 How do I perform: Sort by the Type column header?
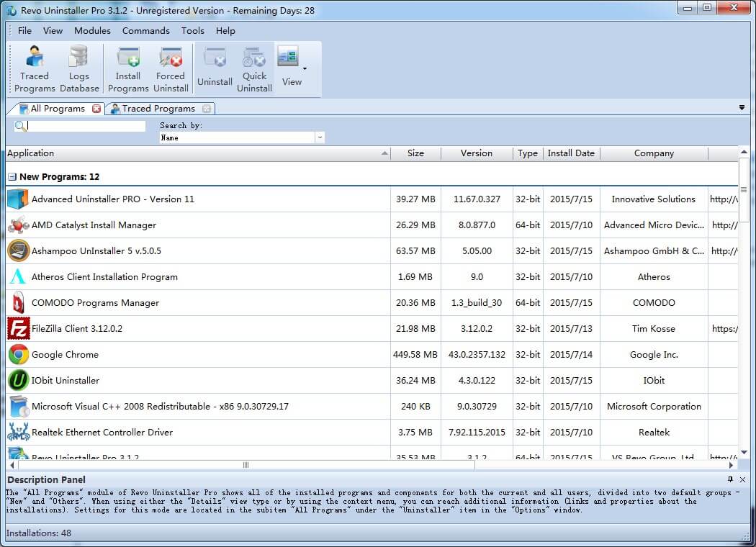pos(528,153)
